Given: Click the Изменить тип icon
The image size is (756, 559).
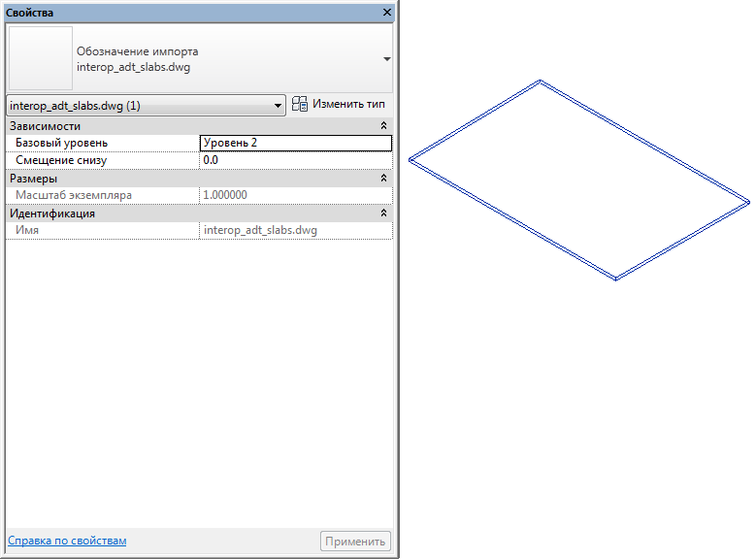Looking at the screenshot, I should [300, 104].
